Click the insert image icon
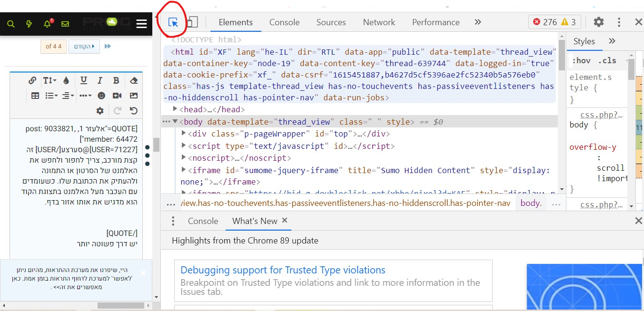The width and height of the screenshot is (644, 311). (x=134, y=96)
